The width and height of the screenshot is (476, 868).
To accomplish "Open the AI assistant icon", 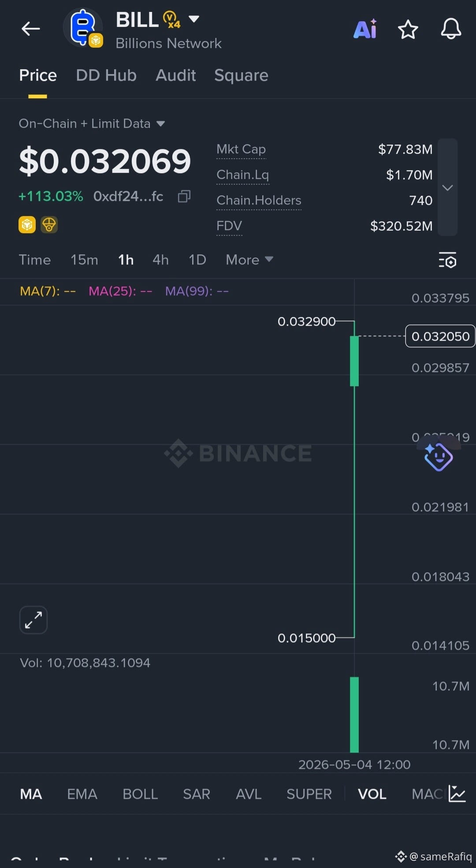I will point(365,30).
